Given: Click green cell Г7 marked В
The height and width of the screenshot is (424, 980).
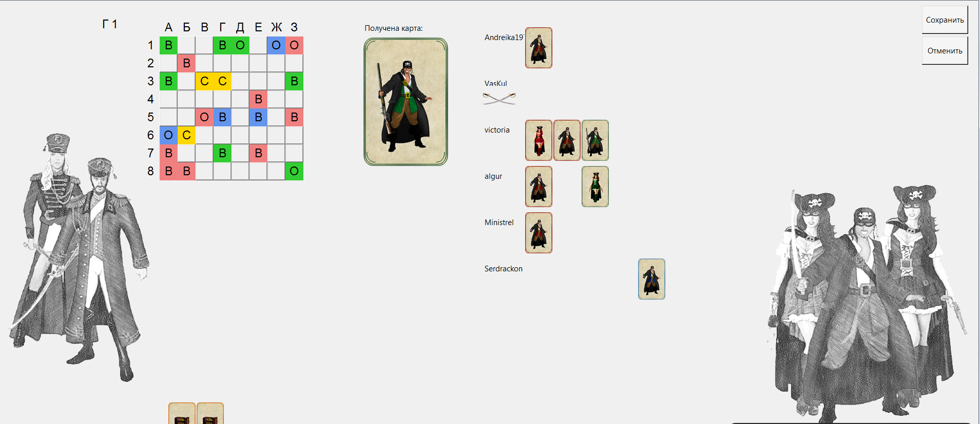Looking at the screenshot, I should (x=222, y=153).
